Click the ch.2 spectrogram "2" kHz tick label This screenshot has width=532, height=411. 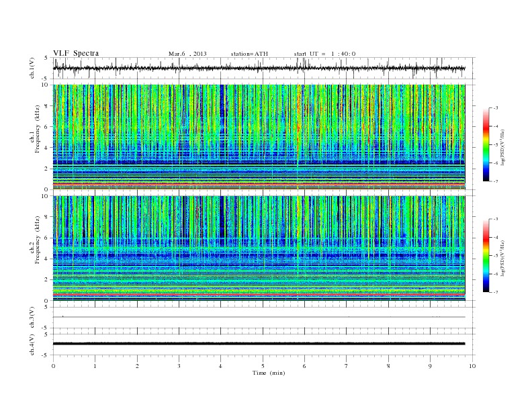[x=46, y=280]
